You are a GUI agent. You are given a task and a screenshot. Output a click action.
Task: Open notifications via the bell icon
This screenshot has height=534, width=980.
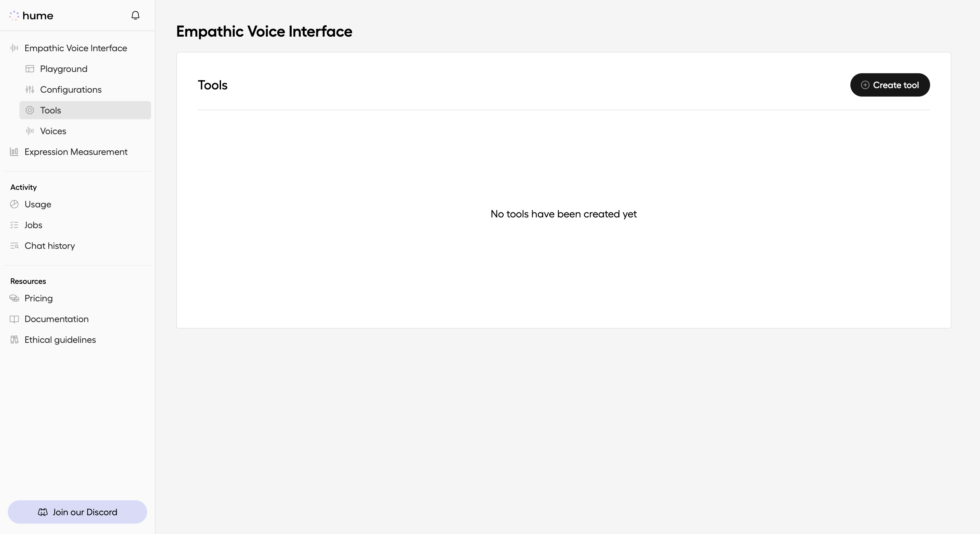[135, 15]
